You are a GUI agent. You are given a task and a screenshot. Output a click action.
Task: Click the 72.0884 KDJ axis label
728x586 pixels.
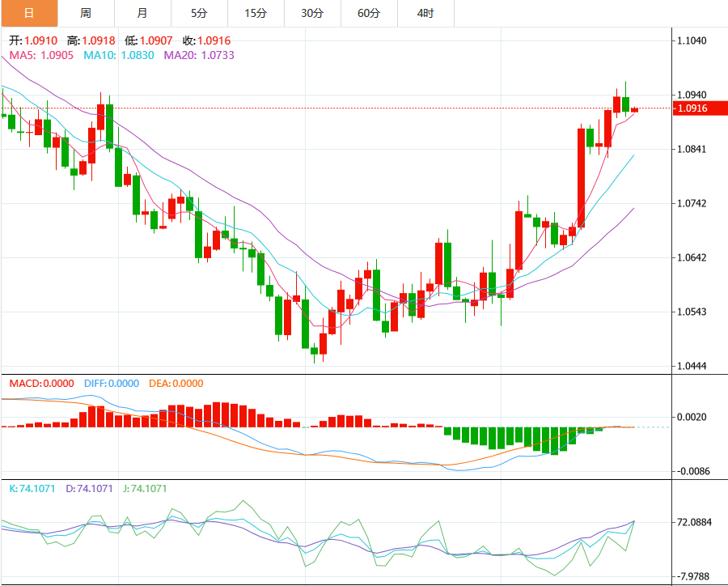pos(697,522)
